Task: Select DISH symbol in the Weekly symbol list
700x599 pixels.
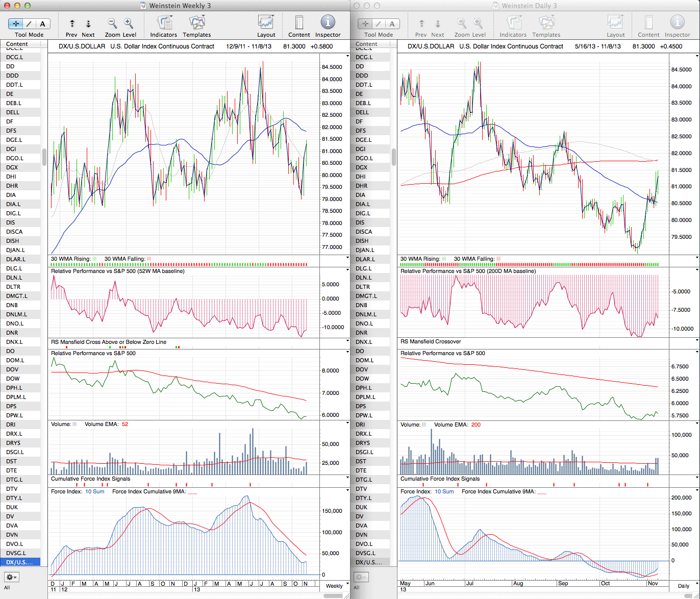Action: click(x=13, y=241)
